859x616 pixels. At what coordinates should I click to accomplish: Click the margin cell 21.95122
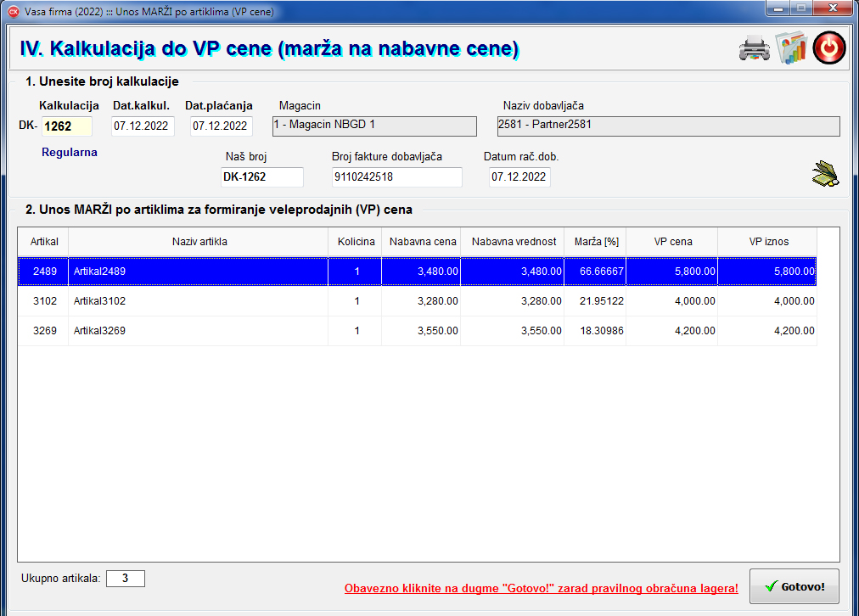tap(596, 300)
